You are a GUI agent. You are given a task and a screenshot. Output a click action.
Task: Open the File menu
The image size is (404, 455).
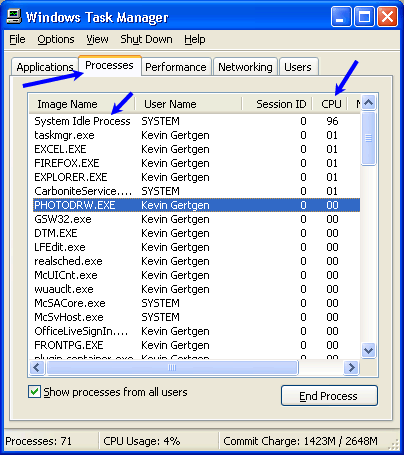17,40
